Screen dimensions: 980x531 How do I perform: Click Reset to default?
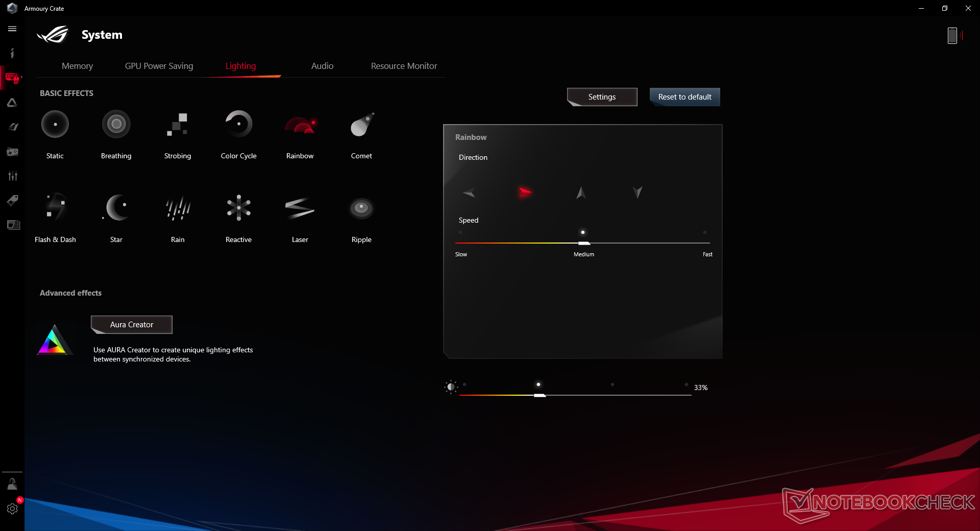[685, 97]
